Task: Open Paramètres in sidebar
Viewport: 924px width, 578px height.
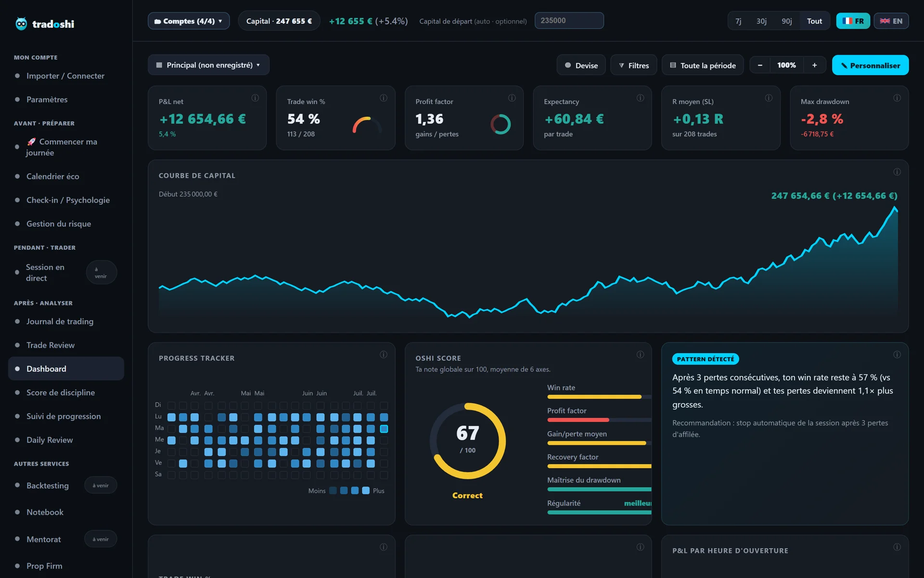Action: click(66, 99)
